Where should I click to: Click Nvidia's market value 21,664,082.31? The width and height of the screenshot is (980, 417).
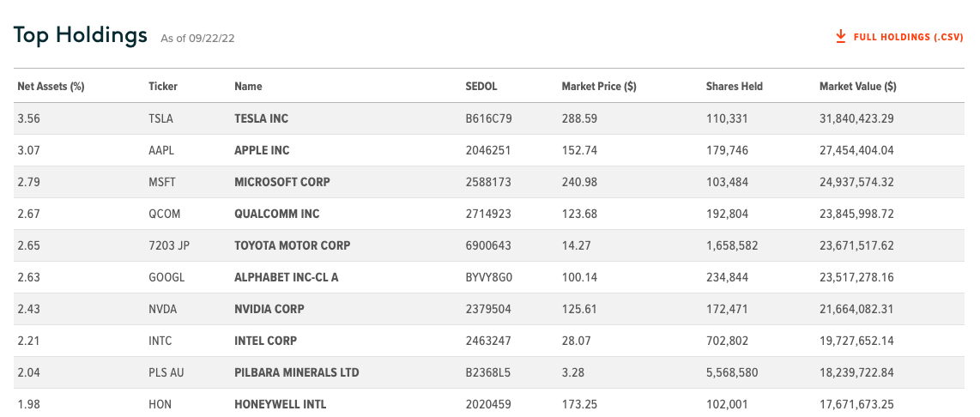pyautogui.click(x=857, y=309)
